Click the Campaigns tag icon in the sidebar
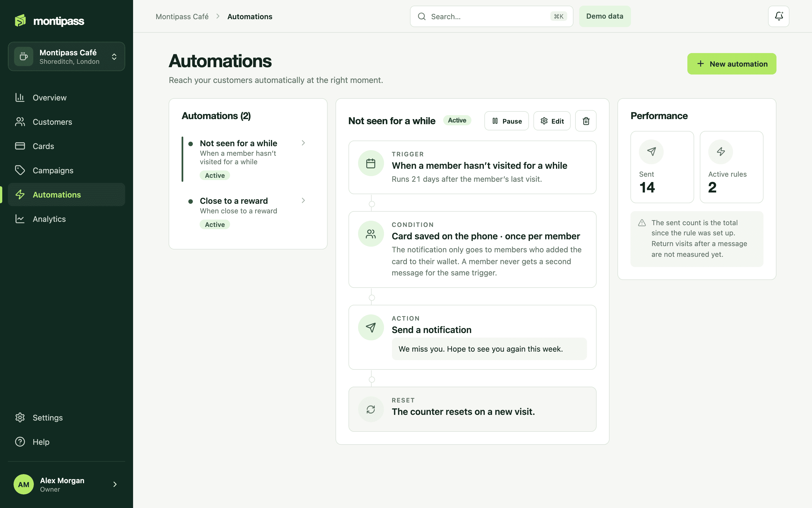The image size is (812, 508). pyautogui.click(x=20, y=170)
